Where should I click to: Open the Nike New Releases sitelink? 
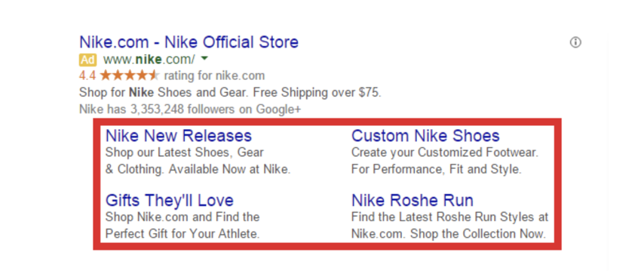point(179,136)
